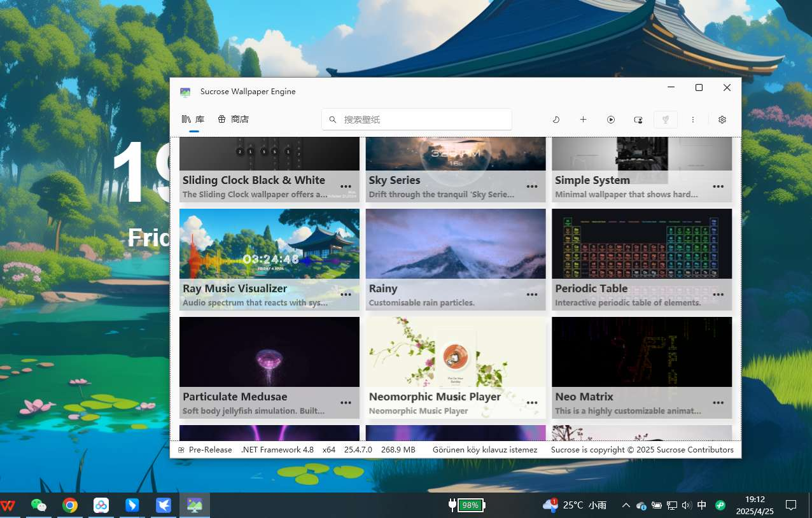The image size is (812, 518).
Task: Click Sucrose Wallpaper Engine taskbar button
Action: click(195, 505)
